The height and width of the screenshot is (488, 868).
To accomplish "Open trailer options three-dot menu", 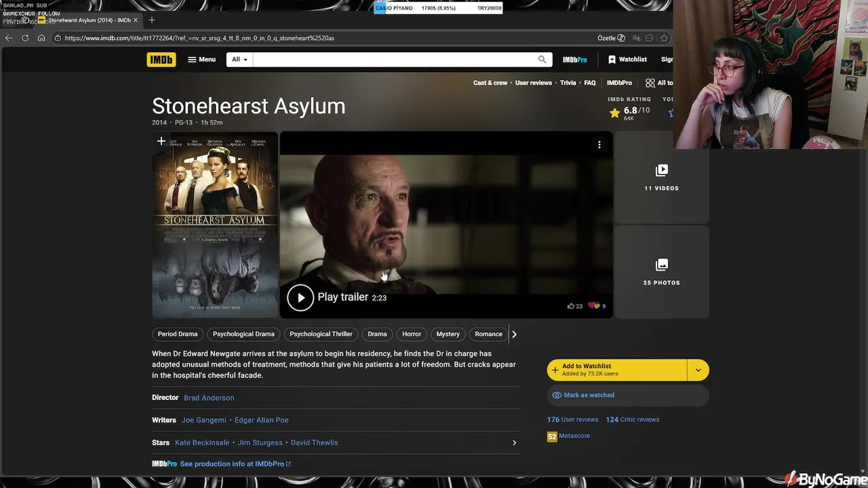I will click(599, 144).
